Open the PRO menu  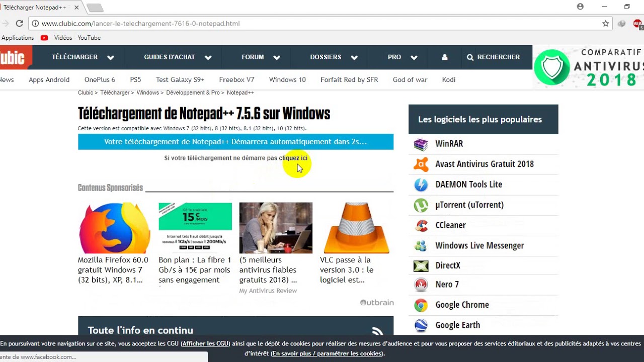coord(394,57)
